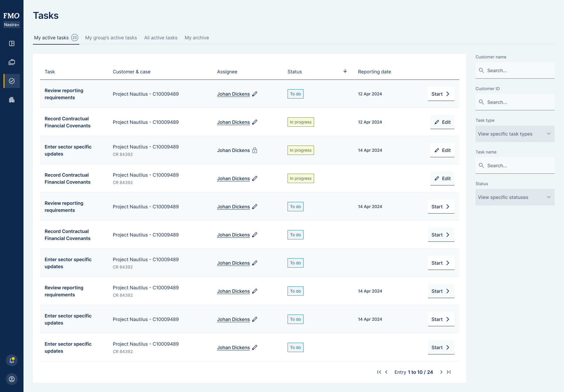Image resolution: width=564 pixels, height=392 pixels.
Task: Click the Johan Dickens assignee link
Action: (x=233, y=94)
